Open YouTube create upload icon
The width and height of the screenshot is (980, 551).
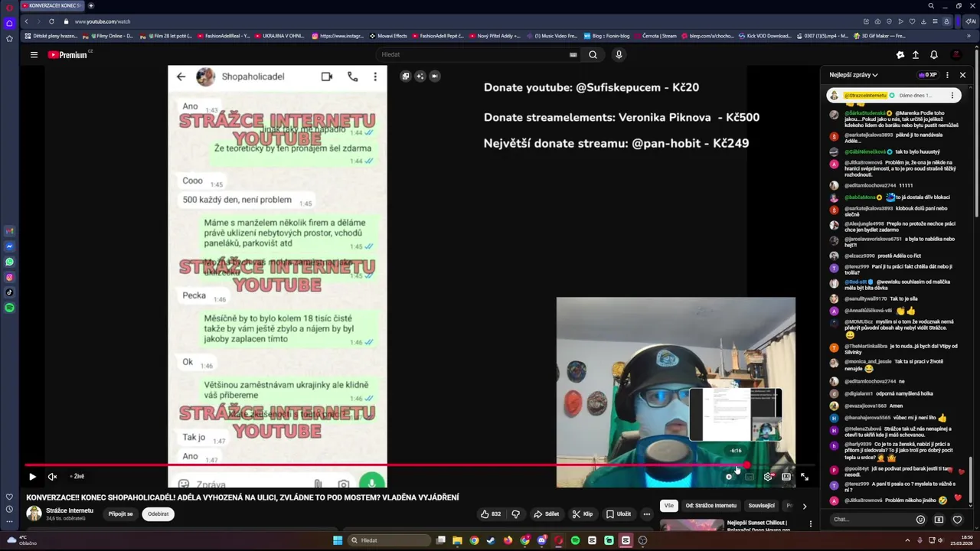click(915, 54)
